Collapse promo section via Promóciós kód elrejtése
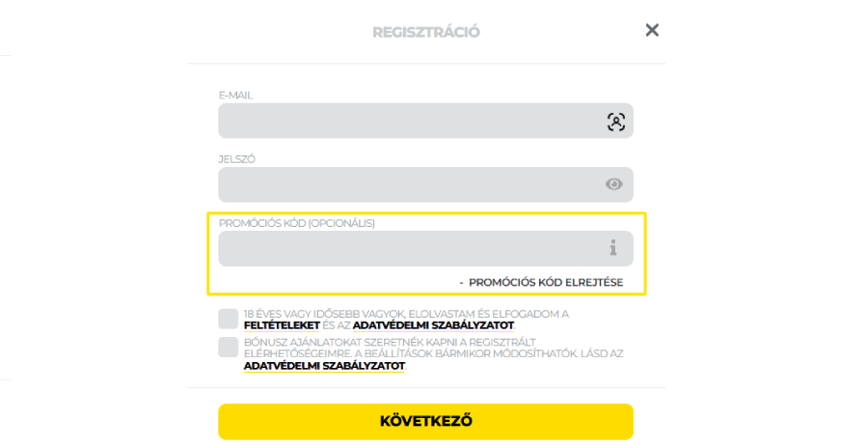868x448 pixels. pyautogui.click(x=545, y=282)
